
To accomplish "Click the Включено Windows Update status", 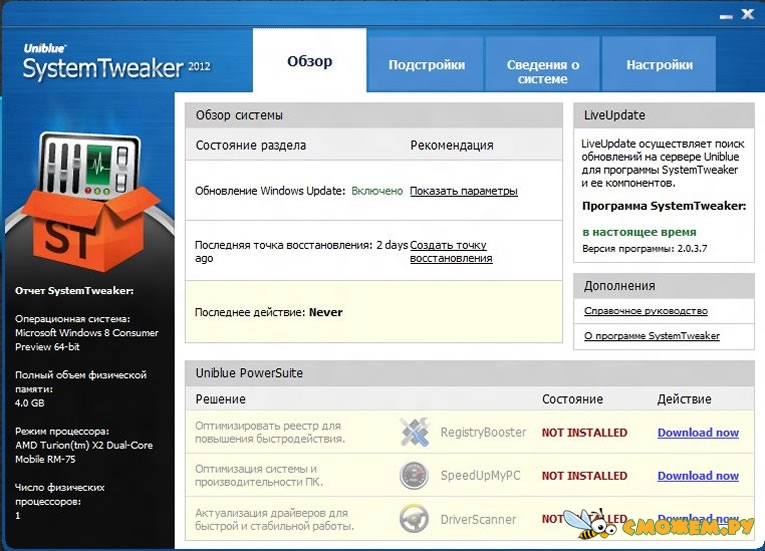I will pyautogui.click(x=377, y=191).
